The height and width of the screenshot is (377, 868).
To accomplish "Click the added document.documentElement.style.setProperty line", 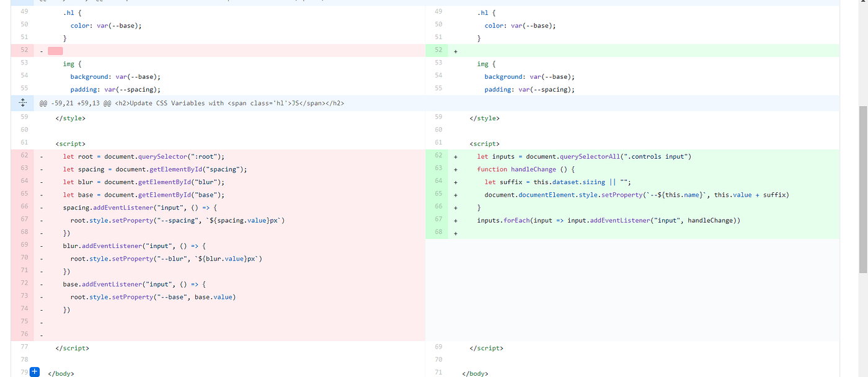I will [x=637, y=195].
